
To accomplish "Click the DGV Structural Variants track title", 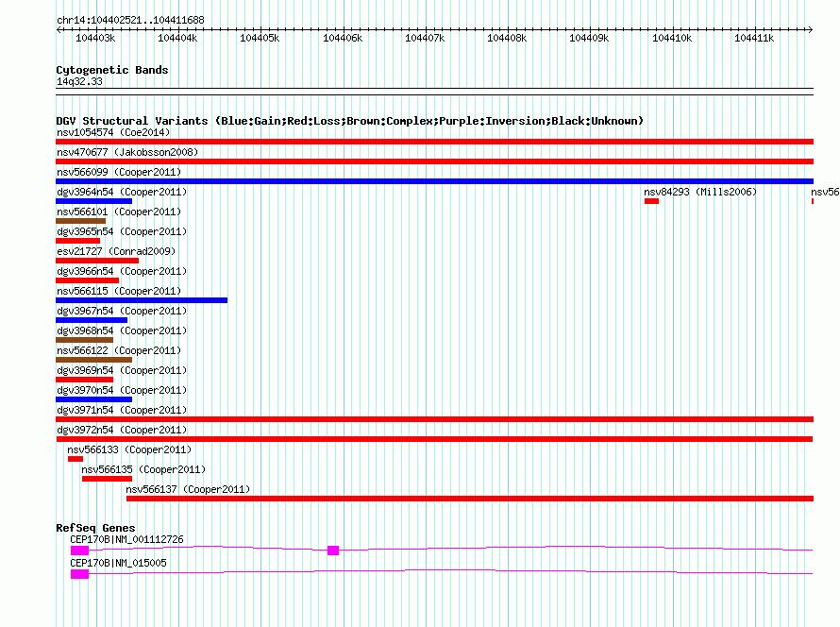I will point(350,121).
